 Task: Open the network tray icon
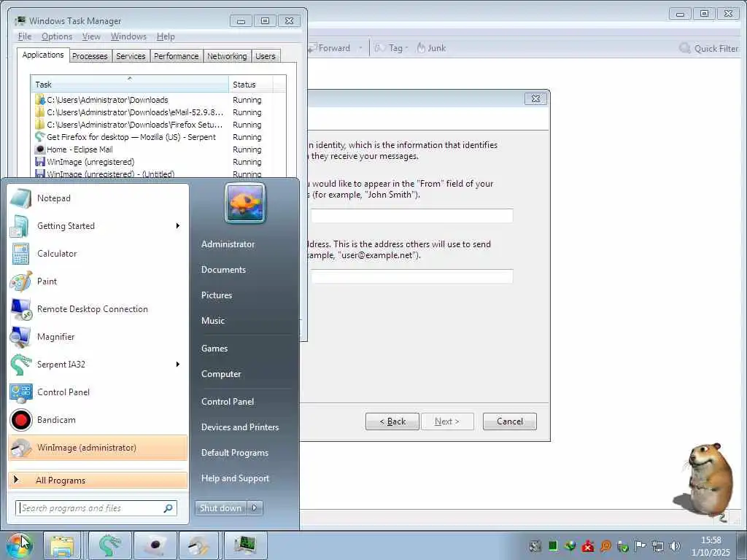coord(658,546)
